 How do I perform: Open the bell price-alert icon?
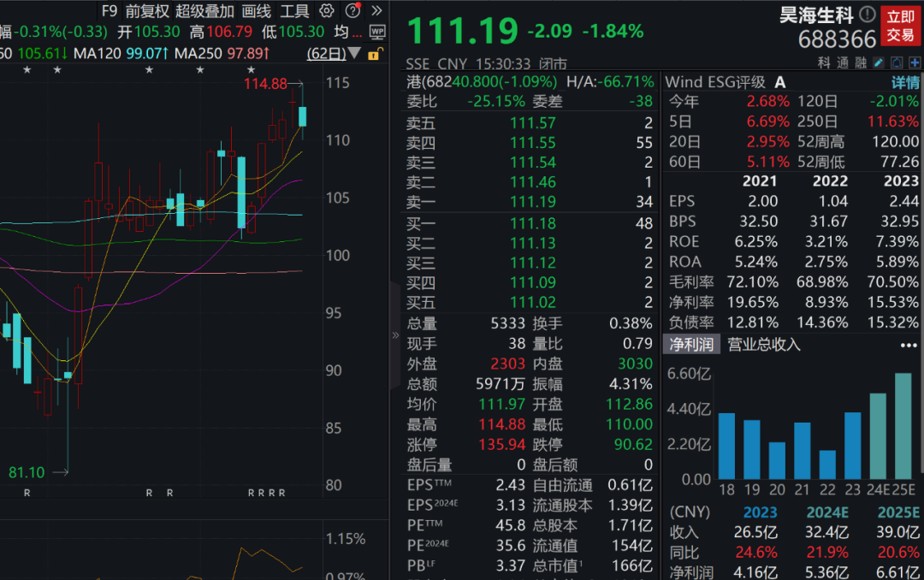(897, 62)
